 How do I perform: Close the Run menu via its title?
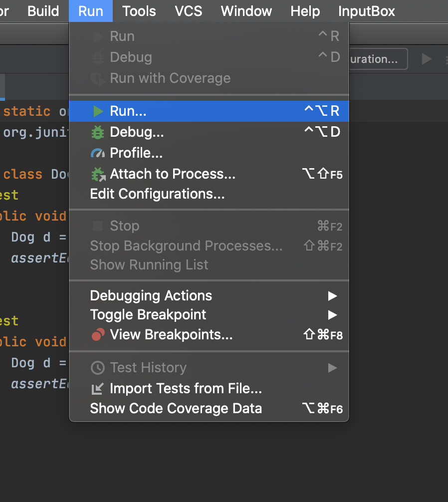click(x=91, y=11)
